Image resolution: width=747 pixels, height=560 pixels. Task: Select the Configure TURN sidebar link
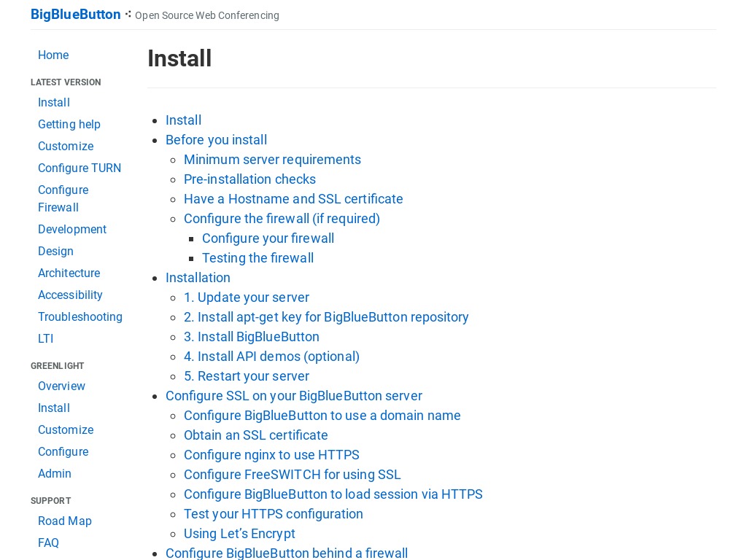pos(80,168)
